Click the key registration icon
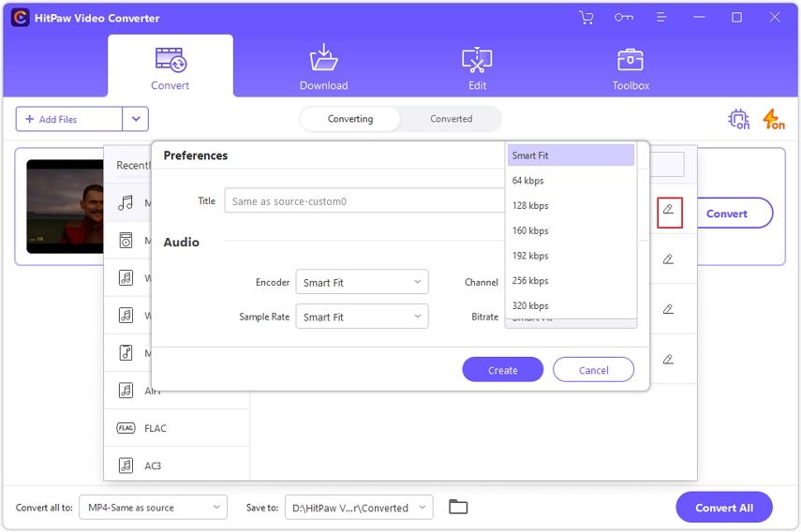Screen dimensions: 801x532 pyautogui.click(x=624, y=18)
